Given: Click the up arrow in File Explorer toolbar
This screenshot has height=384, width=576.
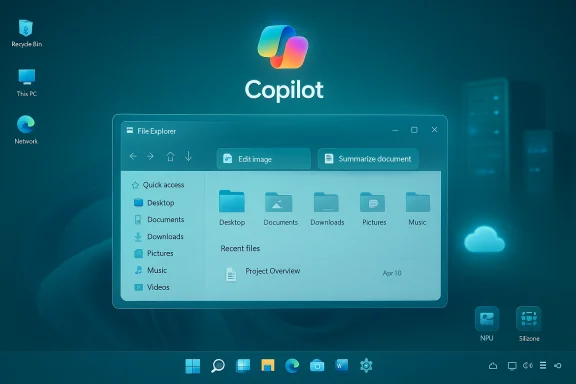Looking at the screenshot, I should (x=170, y=157).
